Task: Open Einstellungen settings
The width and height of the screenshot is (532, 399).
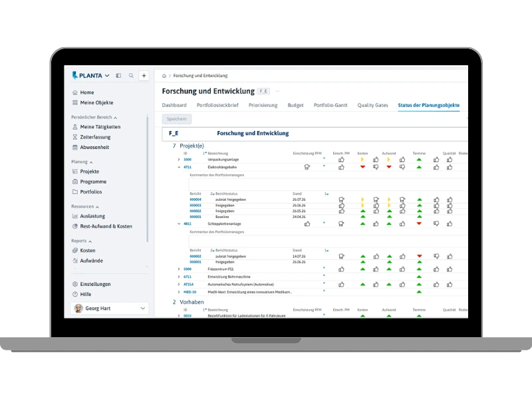Action: point(92,284)
